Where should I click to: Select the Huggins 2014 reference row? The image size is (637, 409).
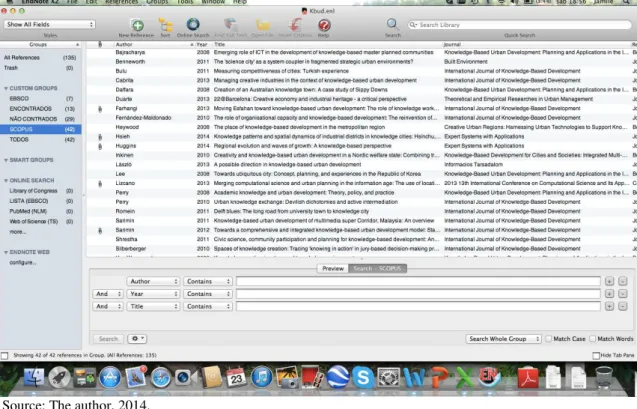pyautogui.click(x=362, y=146)
